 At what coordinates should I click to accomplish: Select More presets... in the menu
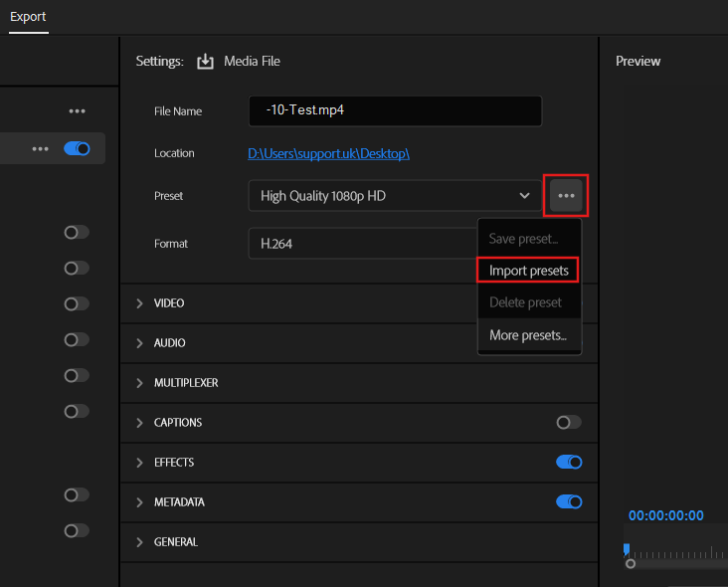pos(528,335)
